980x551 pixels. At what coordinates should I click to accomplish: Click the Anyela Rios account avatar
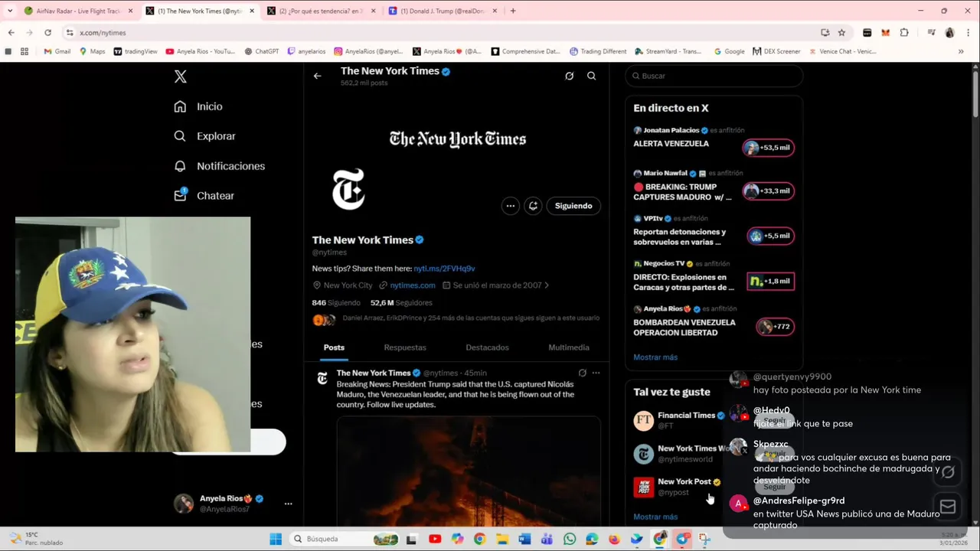(x=184, y=504)
